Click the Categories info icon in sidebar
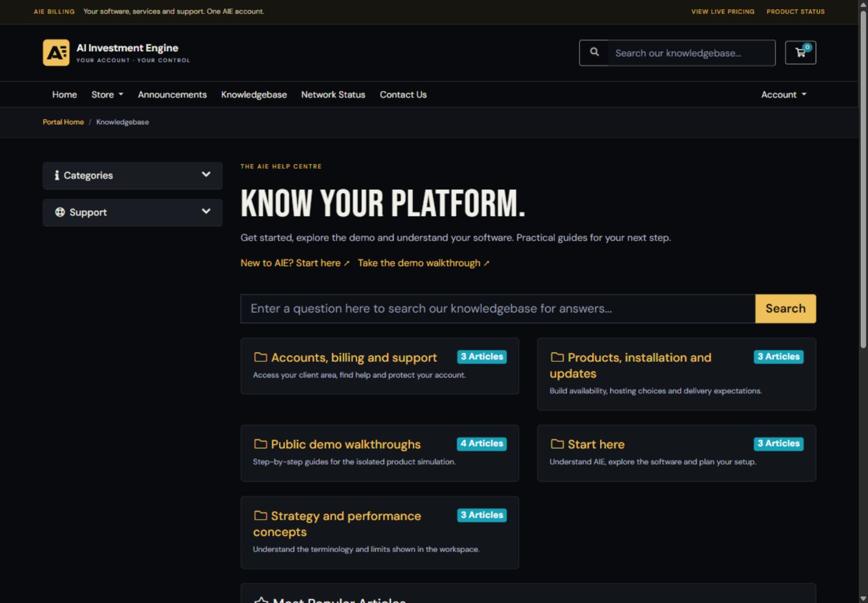868x603 pixels. pos(57,175)
